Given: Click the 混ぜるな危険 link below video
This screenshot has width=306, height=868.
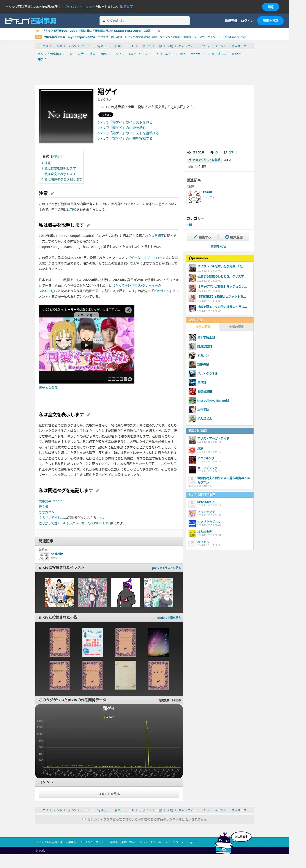Looking at the screenshot, I should pyautogui.click(x=48, y=388).
